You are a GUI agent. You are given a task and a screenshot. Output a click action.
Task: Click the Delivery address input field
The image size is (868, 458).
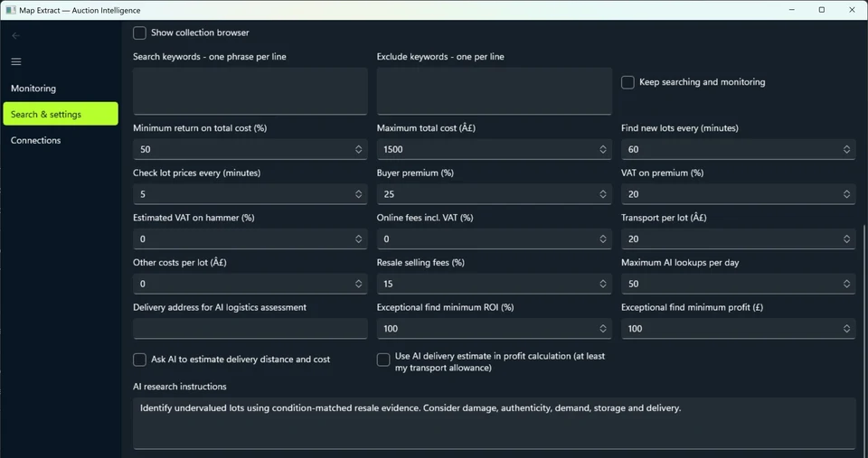click(250, 329)
